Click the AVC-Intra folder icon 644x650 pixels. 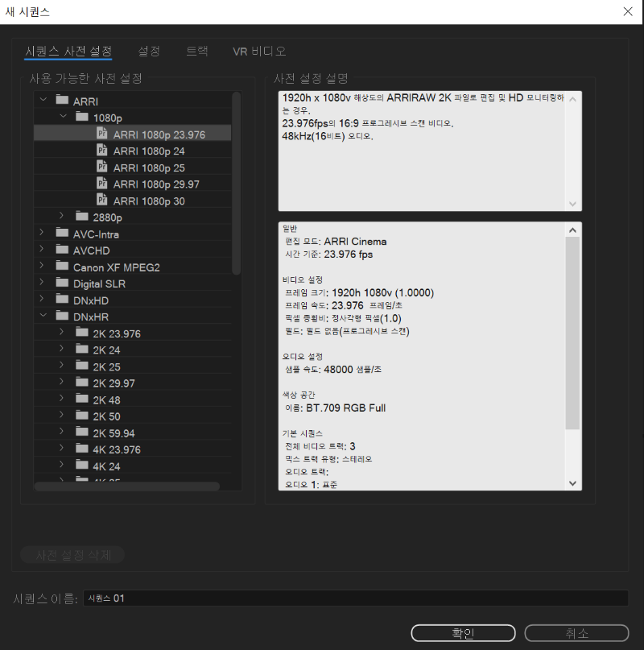click(x=62, y=233)
